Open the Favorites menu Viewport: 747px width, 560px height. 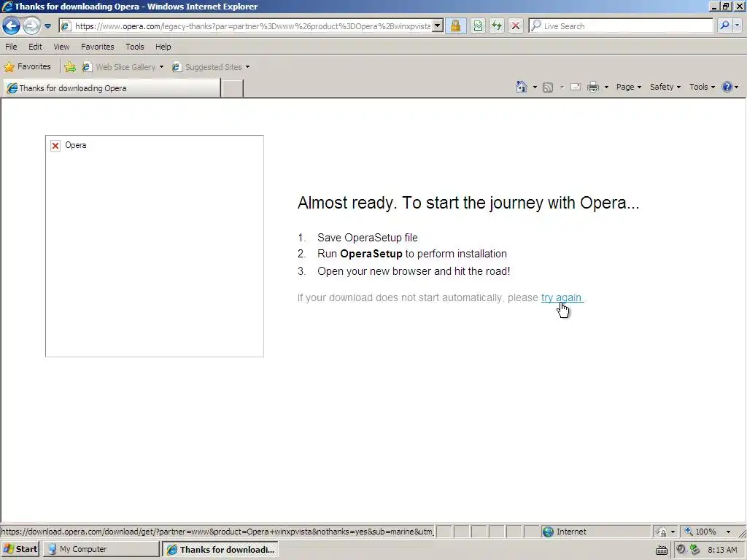coord(98,47)
